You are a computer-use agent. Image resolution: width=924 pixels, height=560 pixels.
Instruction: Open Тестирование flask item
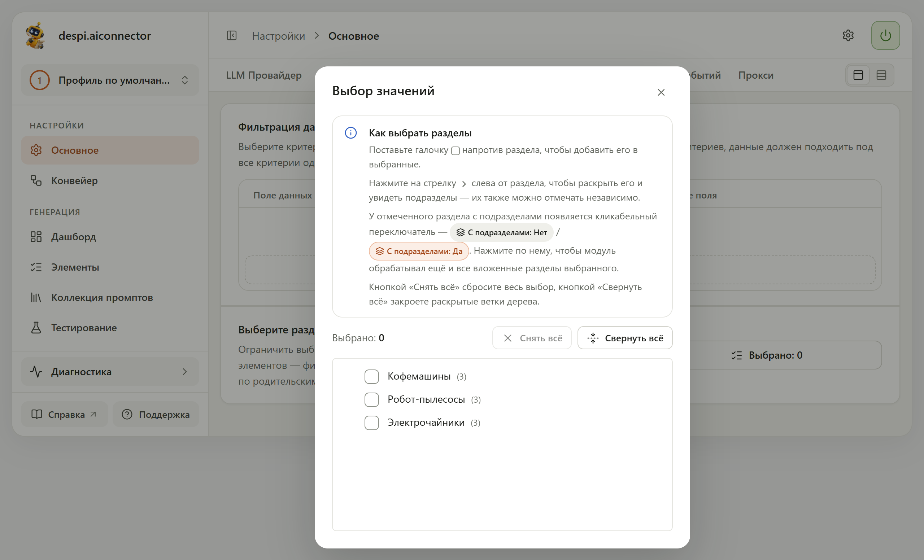110,328
